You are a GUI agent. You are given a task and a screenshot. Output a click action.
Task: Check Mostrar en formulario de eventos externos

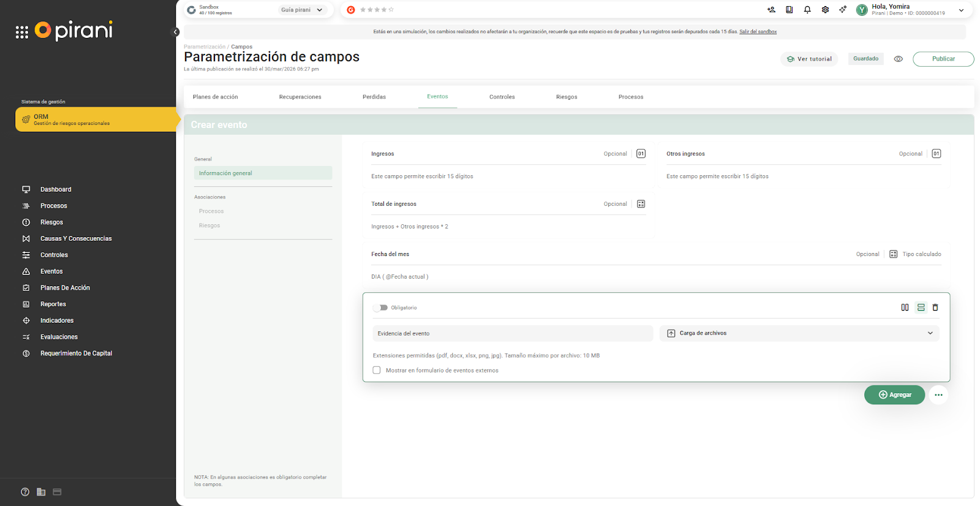tap(377, 370)
